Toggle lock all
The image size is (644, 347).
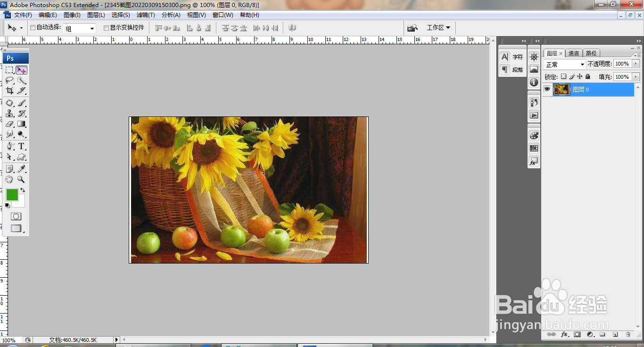coord(587,76)
